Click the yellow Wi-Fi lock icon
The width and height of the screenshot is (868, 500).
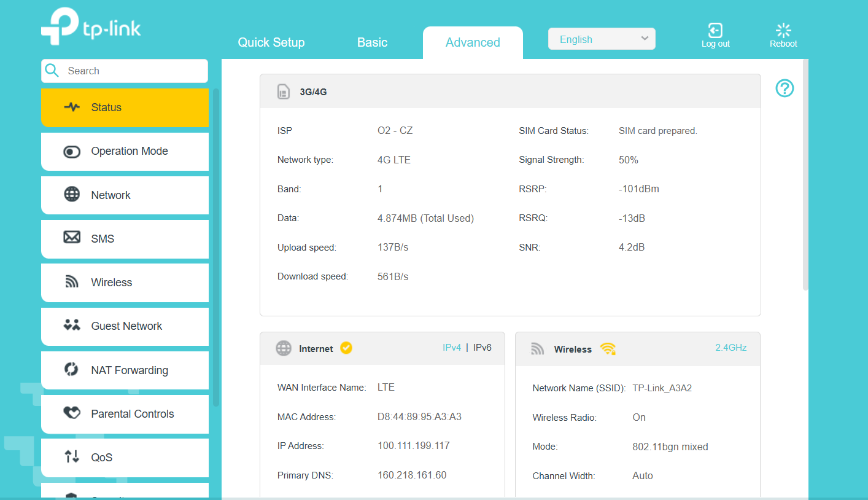point(608,349)
